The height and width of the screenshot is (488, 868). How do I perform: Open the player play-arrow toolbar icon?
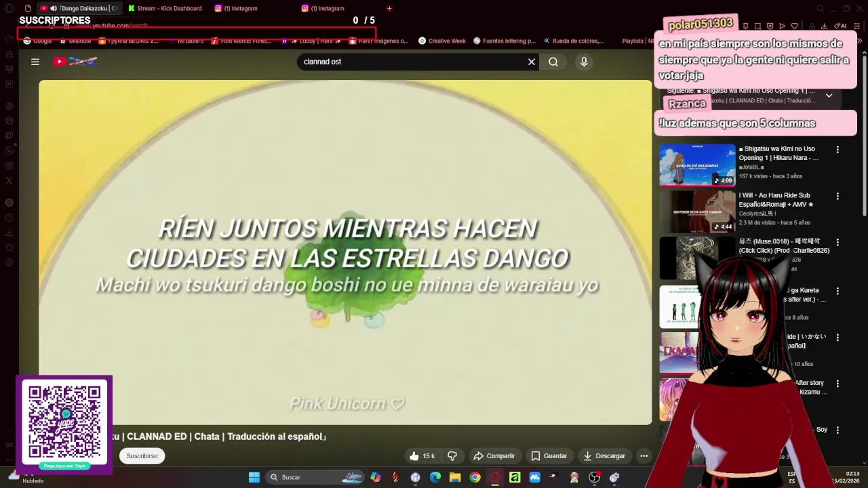[x=782, y=26]
